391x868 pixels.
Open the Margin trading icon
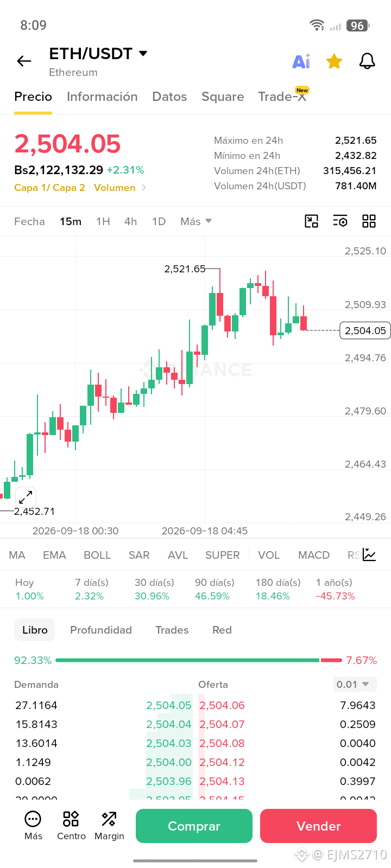pyautogui.click(x=109, y=826)
